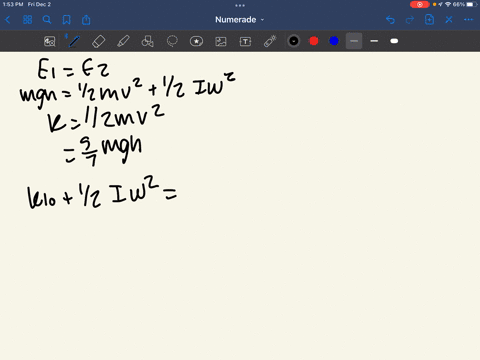Tap the three-dot multitasking control
This screenshot has height=360, width=480.
(240, 5)
